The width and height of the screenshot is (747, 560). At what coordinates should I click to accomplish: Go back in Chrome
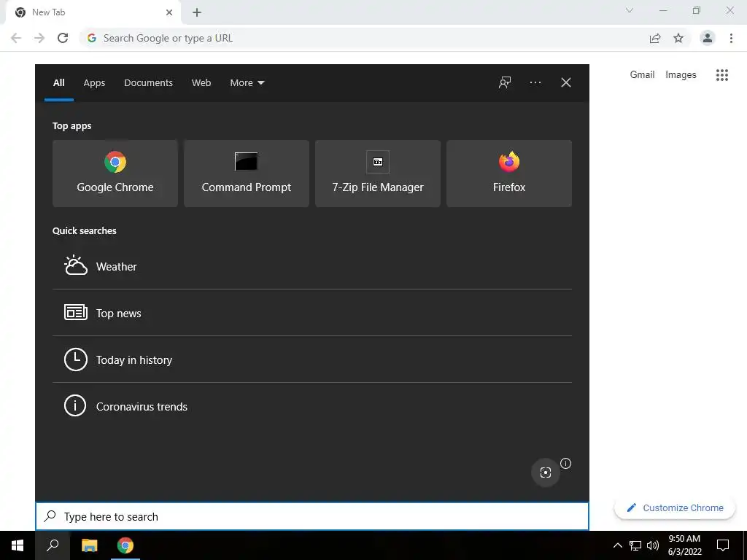tap(16, 38)
